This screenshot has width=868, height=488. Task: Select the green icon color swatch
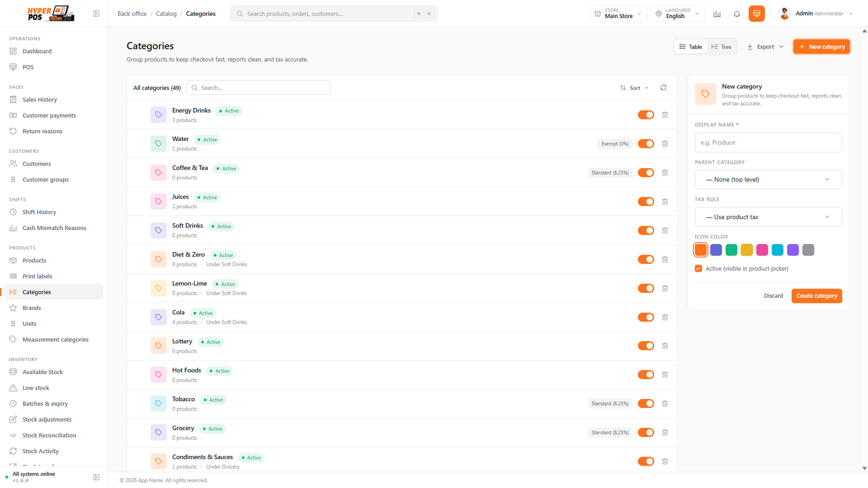click(731, 250)
